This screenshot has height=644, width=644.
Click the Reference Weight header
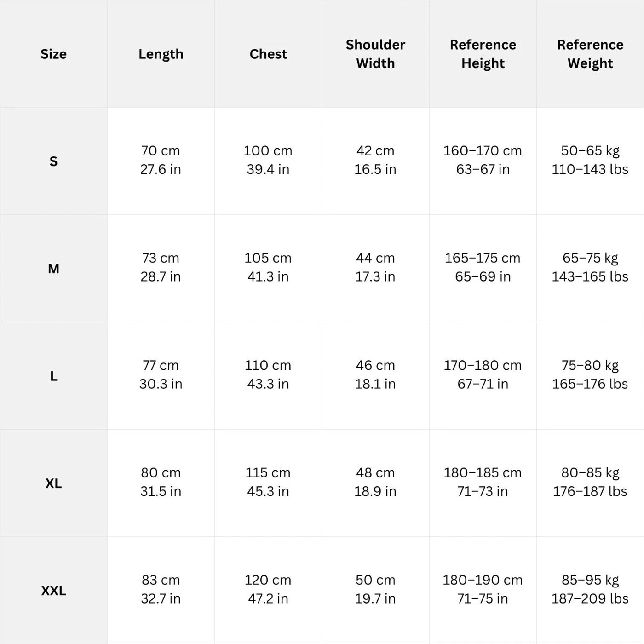[590, 54]
